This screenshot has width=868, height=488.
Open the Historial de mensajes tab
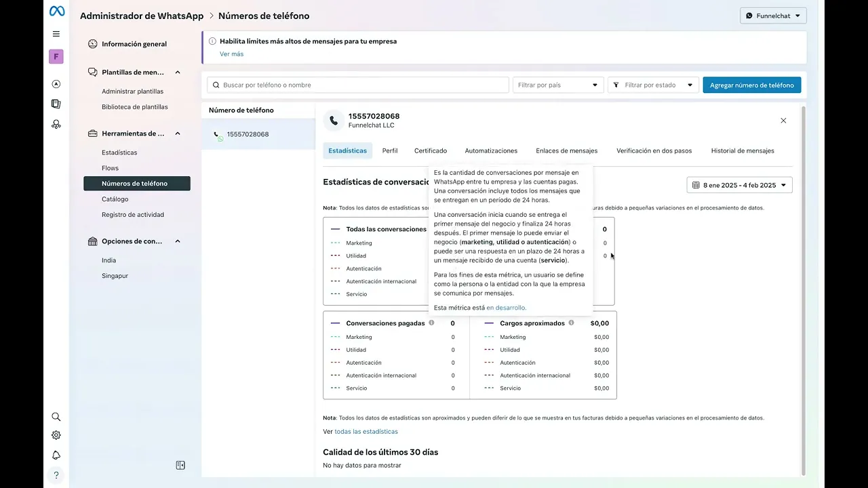click(x=743, y=150)
